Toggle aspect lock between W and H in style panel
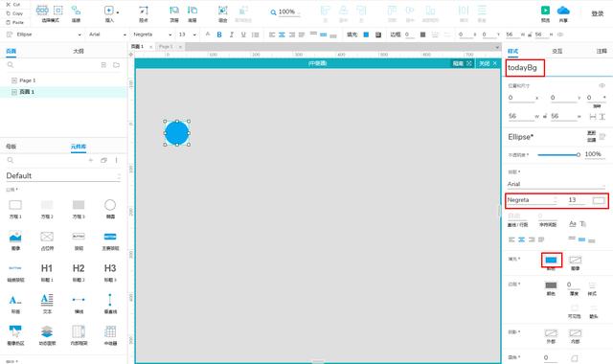 (x=545, y=116)
